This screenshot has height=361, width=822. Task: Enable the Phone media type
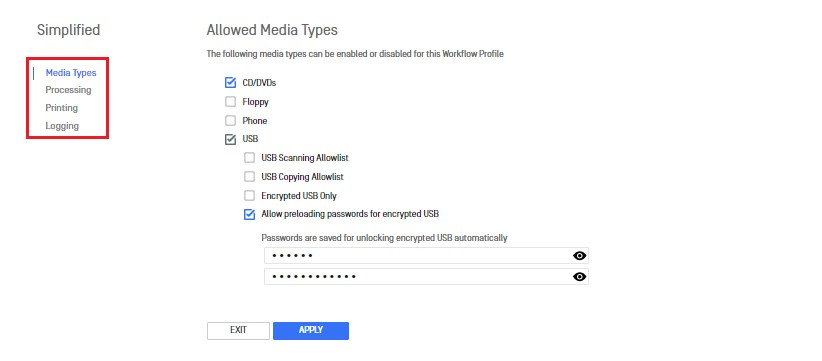click(230, 121)
